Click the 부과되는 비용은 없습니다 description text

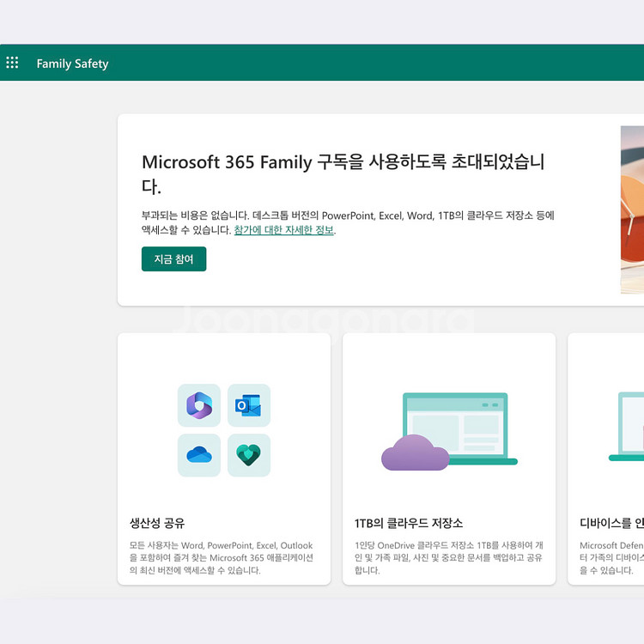tap(348, 222)
